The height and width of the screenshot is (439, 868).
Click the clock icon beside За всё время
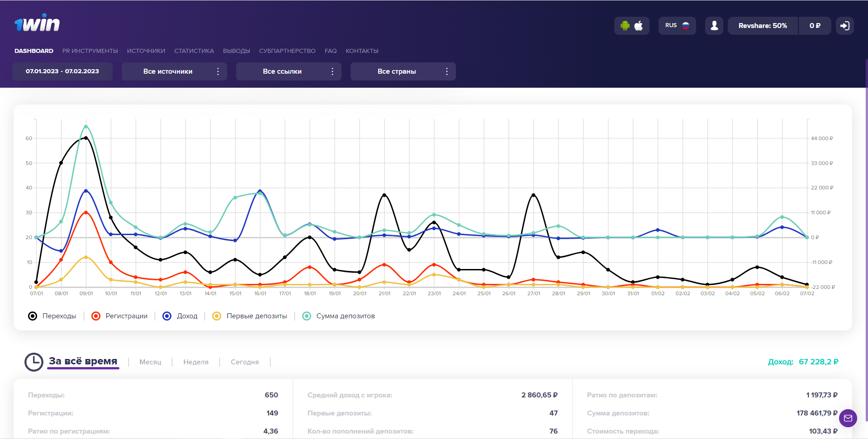tap(34, 362)
